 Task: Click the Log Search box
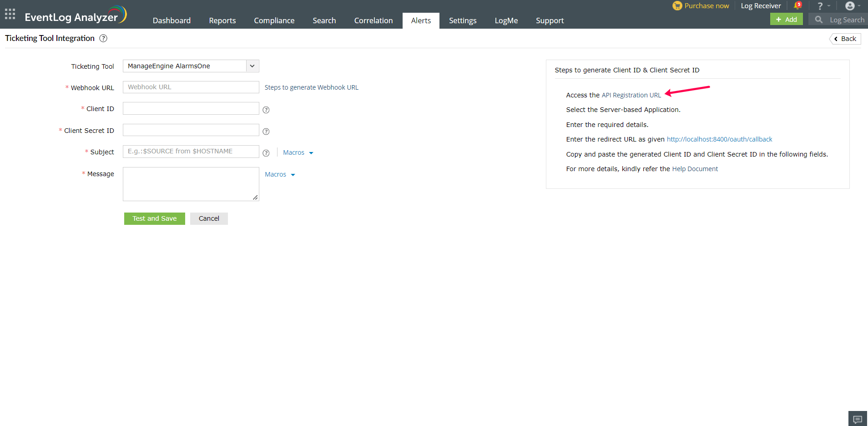[838, 20]
